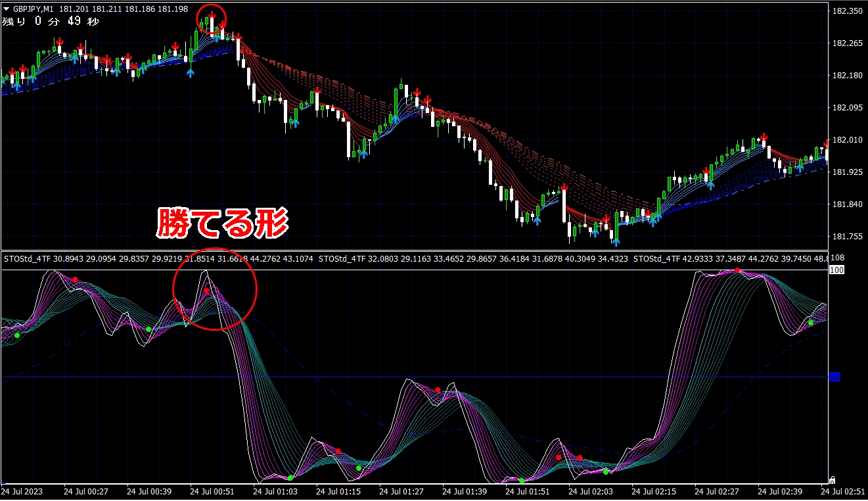Click the first STOStd_4TF indicator label
This screenshot has width=868, height=501.
26,259
